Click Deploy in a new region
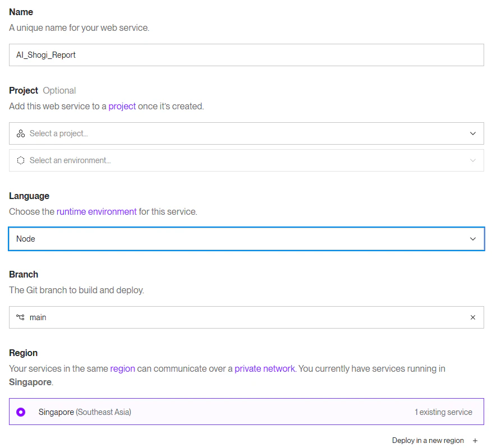The height and width of the screenshot is (448, 492). pyautogui.click(x=428, y=441)
